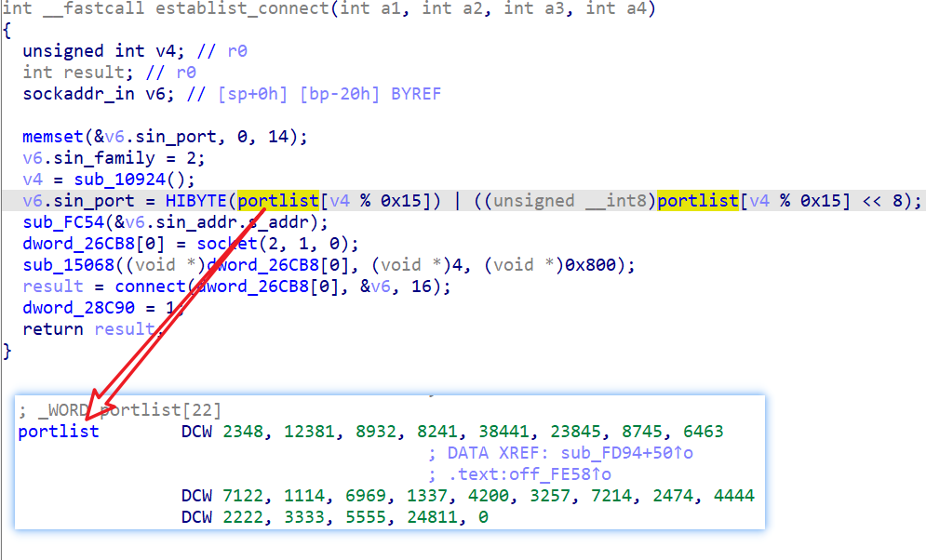This screenshot has height=560, width=926.
Task: Select port value 12381
Action: pyautogui.click(x=309, y=432)
